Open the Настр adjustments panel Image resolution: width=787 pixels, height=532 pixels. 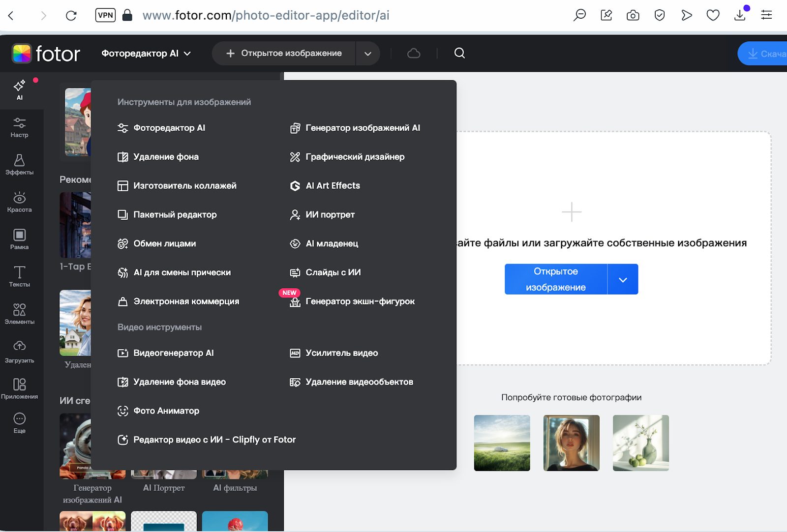(19, 127)
